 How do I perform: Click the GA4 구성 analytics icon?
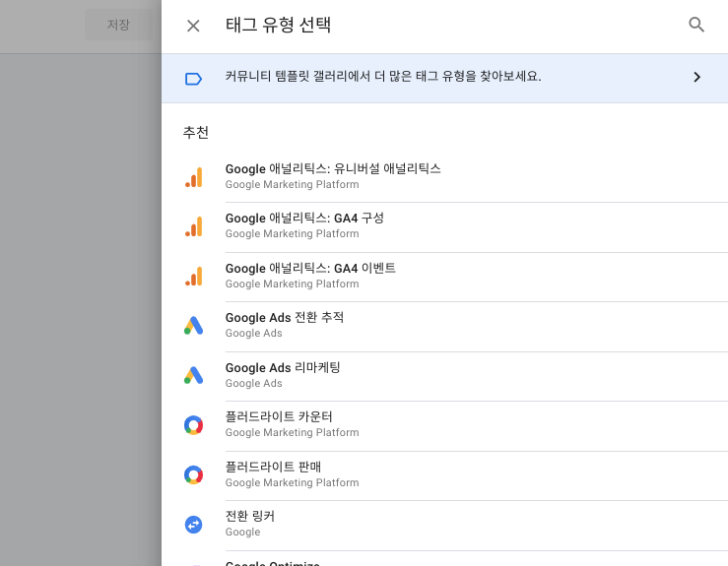pyautogui.click(x=194, y=226)
